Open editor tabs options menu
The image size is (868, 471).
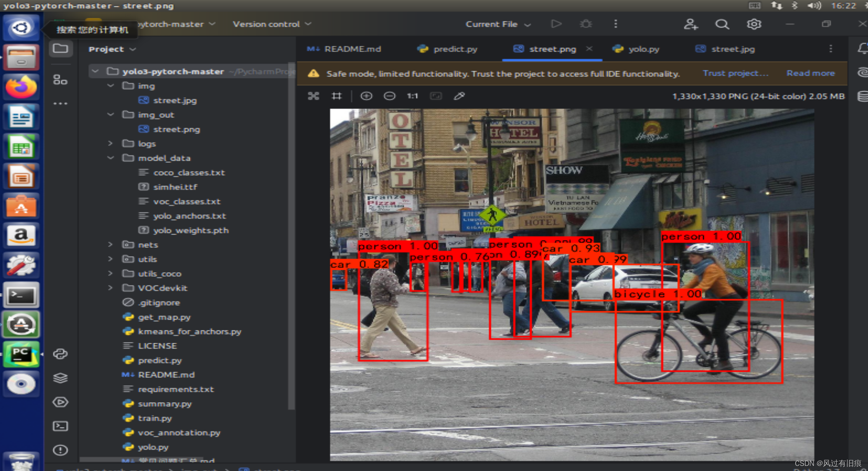(x=831, y=49)
